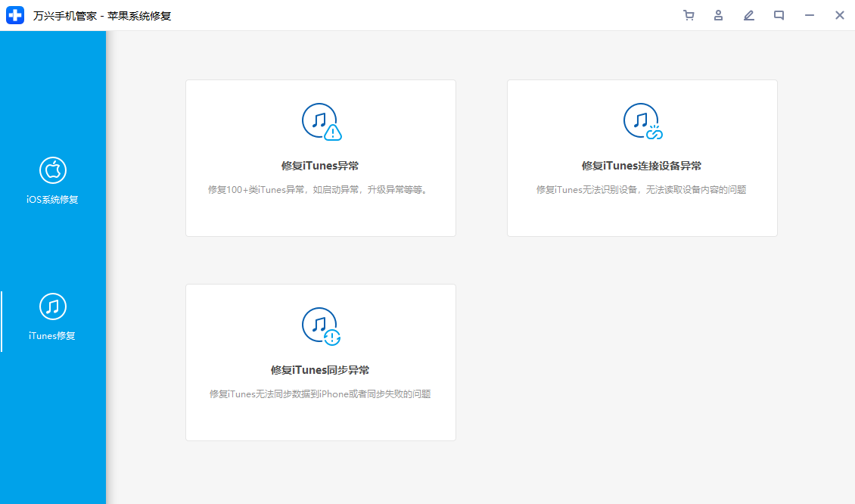Image resolution: width=855 pixels, height=504 pixels.
Task: Switch to the iOS系统修复 sidebar tab
Action: [53, 182]
